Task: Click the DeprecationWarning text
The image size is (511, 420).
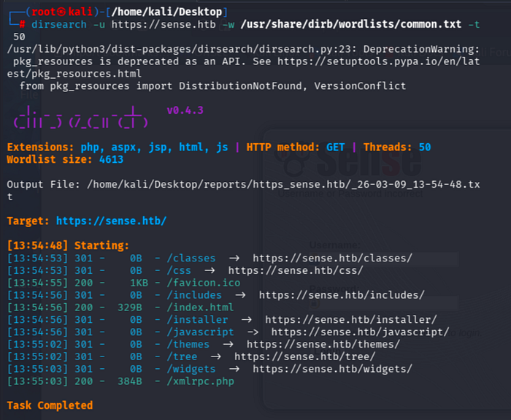Action: click(421, 49)
